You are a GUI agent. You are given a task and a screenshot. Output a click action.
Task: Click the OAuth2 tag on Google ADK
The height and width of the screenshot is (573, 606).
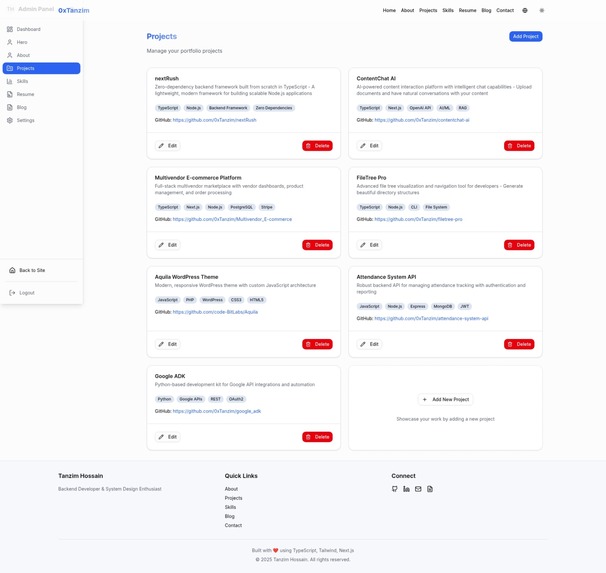tap(236, 400)
